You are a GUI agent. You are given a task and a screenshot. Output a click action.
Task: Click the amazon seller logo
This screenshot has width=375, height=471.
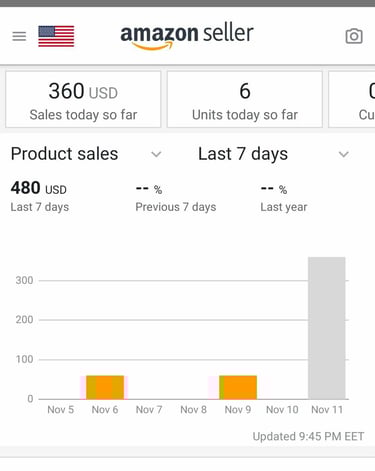click(x=187, y=36)
